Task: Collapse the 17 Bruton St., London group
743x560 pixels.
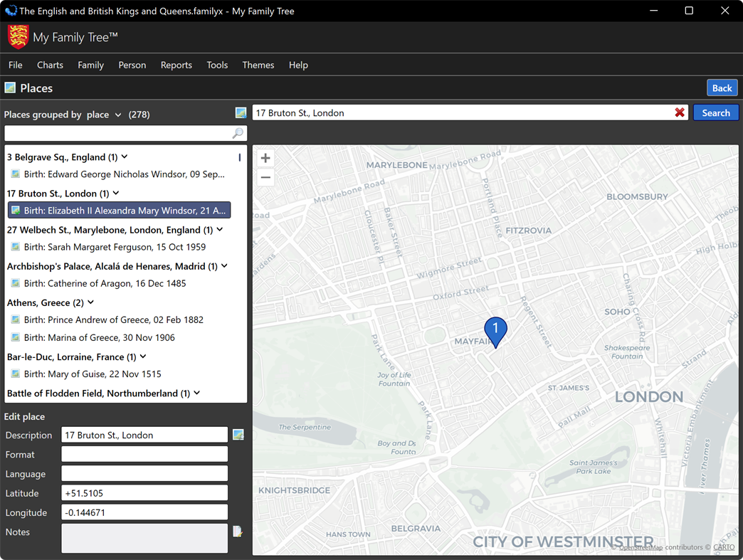Action: [116, 194]
